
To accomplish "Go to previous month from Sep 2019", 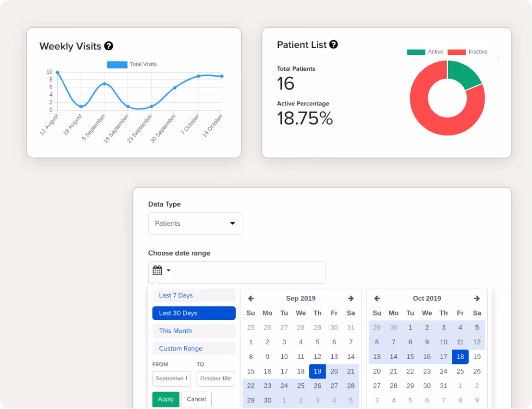I will [x=250, y=299].
